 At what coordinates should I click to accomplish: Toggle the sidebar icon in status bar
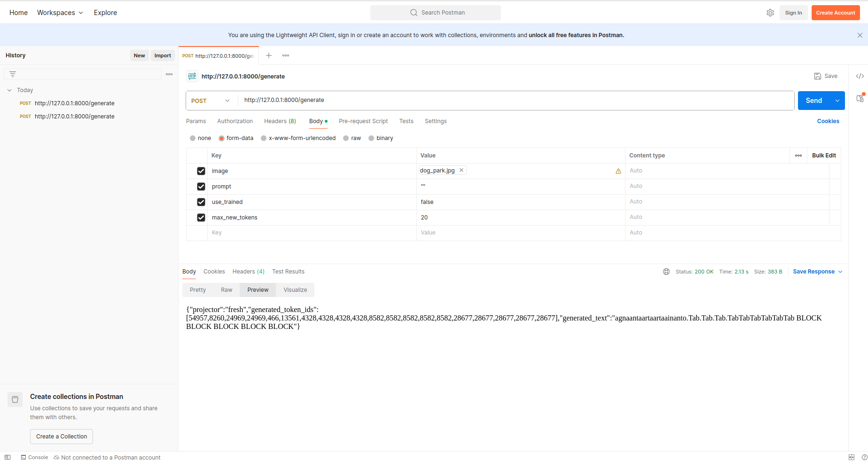8,457
